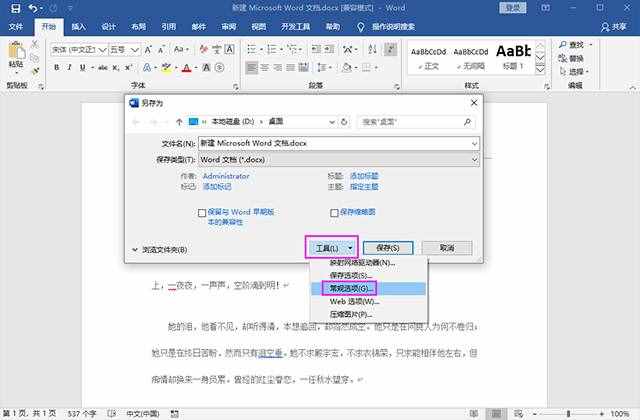Select 常规选项(G)... menu entry
The height and width of the screenshot is (420, 640).
click(x=369, y=289)
